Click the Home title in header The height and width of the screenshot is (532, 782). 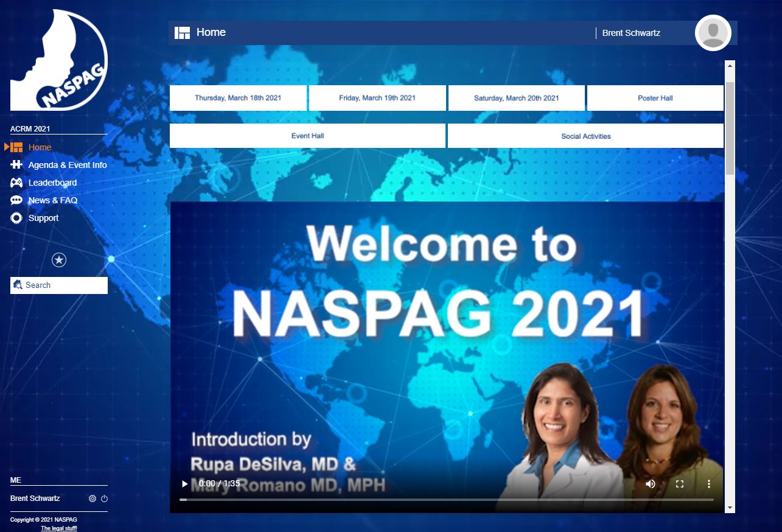[211, 32]
